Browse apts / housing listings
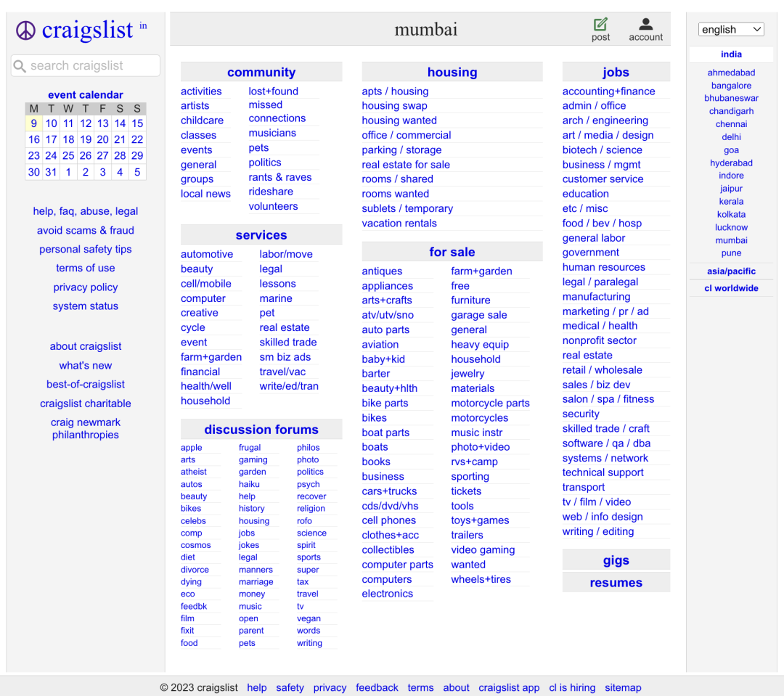The width and height of the screenshot is (784, 696). (x=395, y=91)
